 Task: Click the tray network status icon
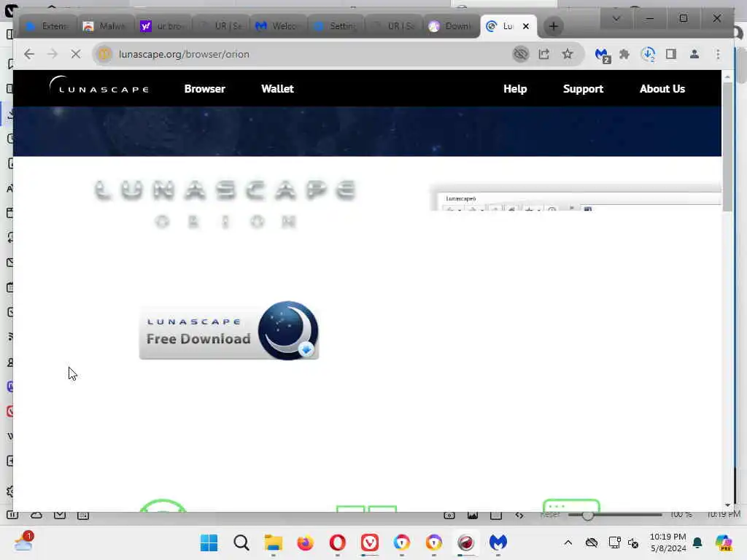click(614, 542)
